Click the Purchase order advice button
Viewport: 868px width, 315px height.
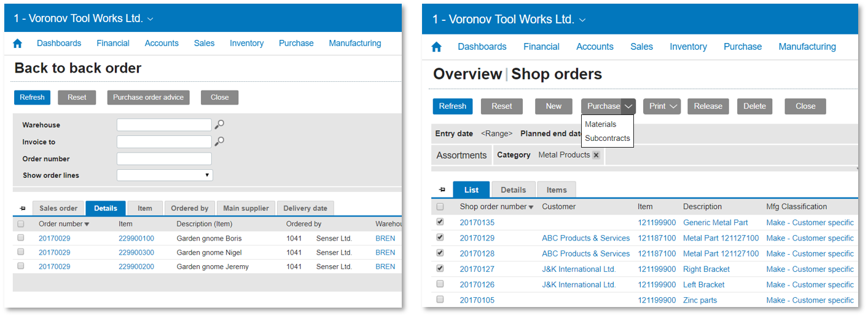coord(148,97)
